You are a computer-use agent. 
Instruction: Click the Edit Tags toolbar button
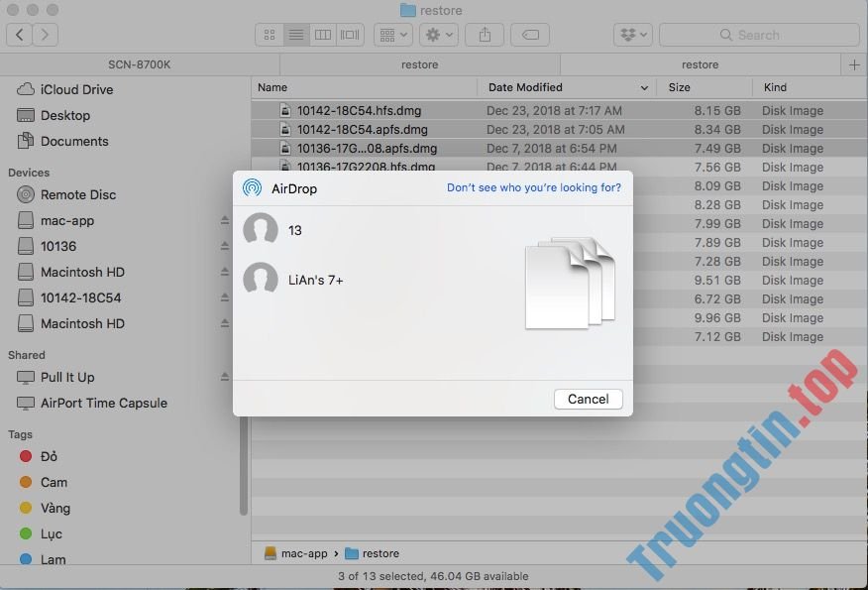coord(530,35)
